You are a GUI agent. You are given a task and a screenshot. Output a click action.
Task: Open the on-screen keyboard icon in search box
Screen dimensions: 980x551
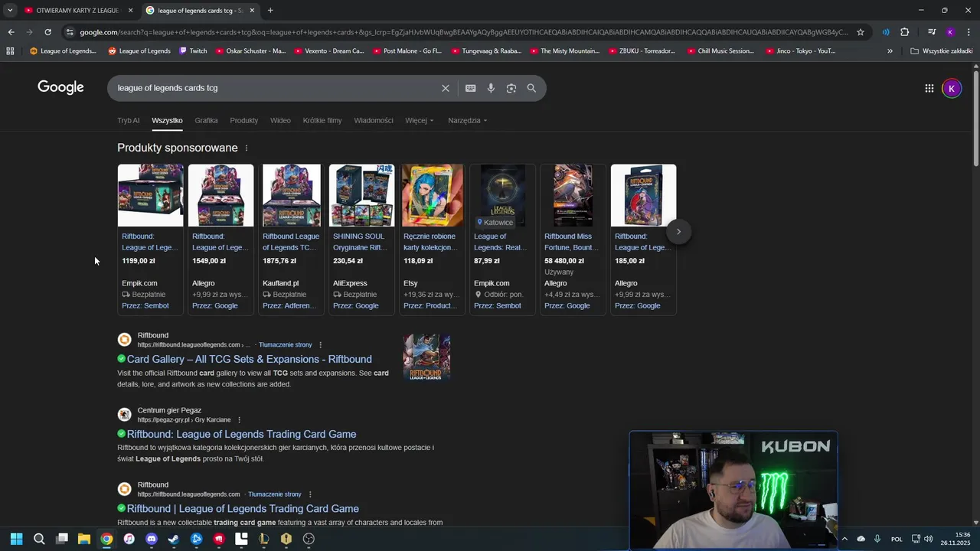point(471,88)
